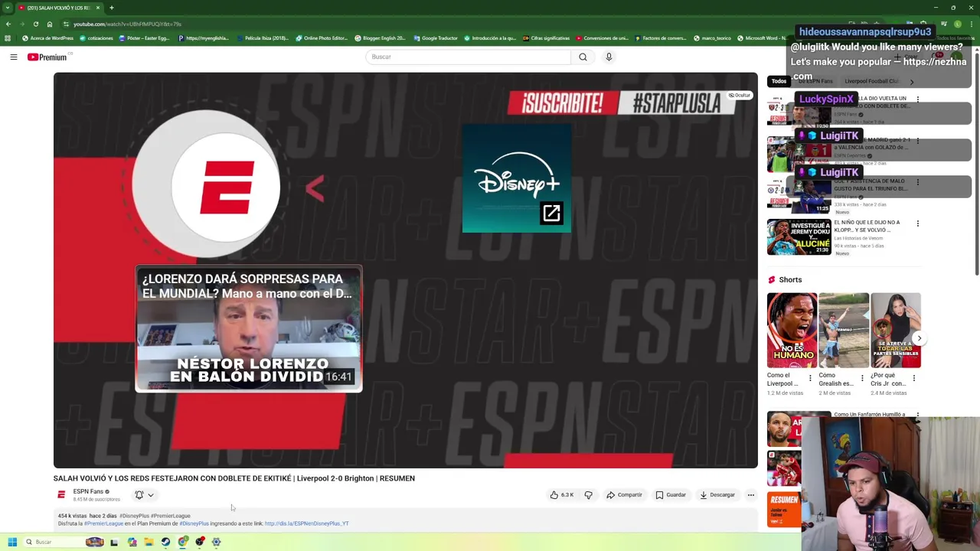Go to YouTube Premium home logo

click(x=47, y=57)
